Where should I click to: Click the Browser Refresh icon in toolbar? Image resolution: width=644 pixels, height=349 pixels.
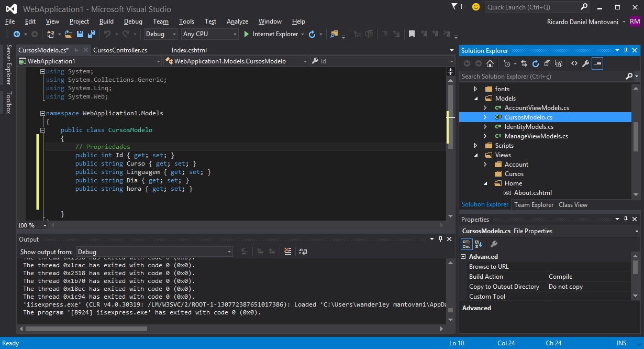coord(312,34)
